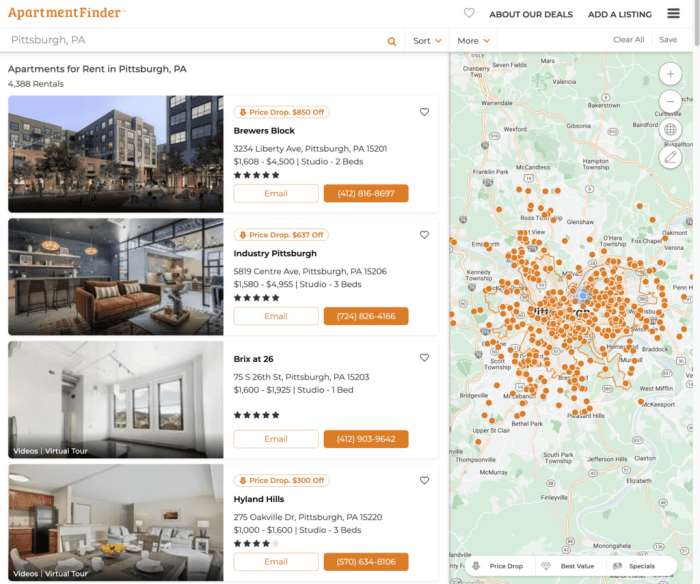This screenshot has width=700, height=584.
Task: Click the blue current location map dot
Action: (x=583, y=296)
